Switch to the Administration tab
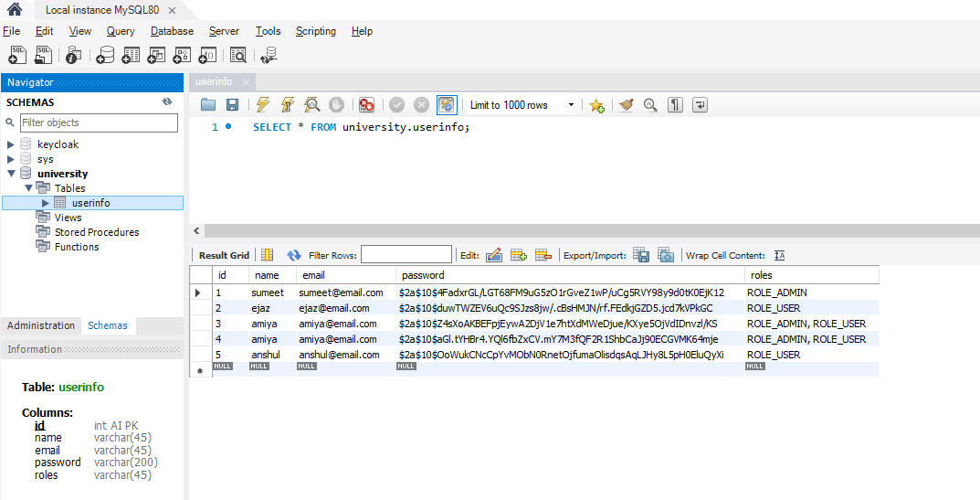This screenshot has width=980, height=500. coord(40,325)
